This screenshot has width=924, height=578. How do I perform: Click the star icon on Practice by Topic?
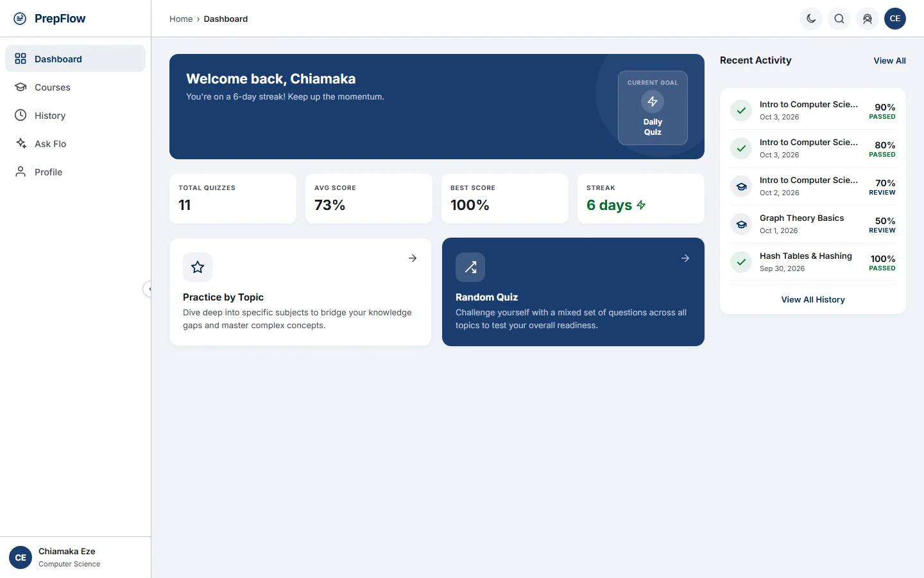198,267
